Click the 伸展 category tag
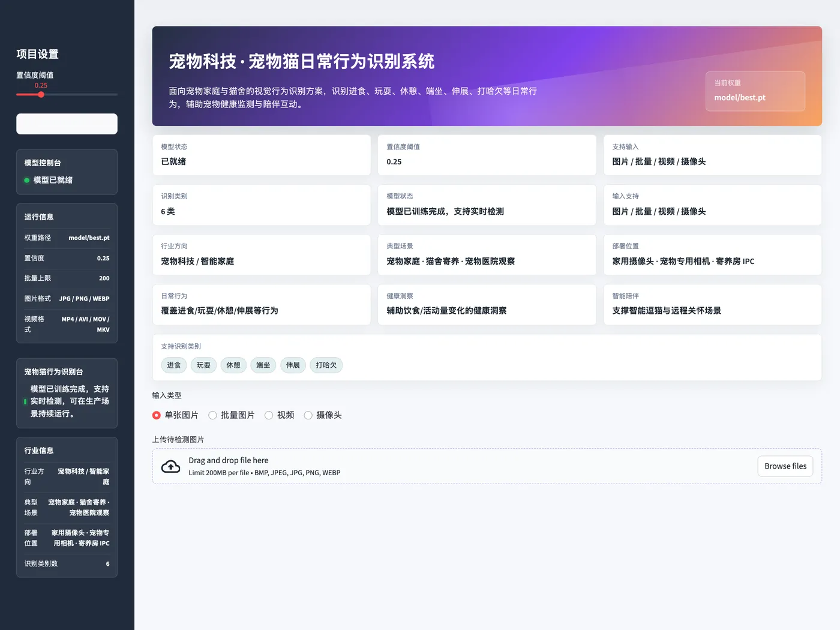Image resolution: width=840 pixels, height=630 pixels. pyautogui.click(x=293, y=365)
